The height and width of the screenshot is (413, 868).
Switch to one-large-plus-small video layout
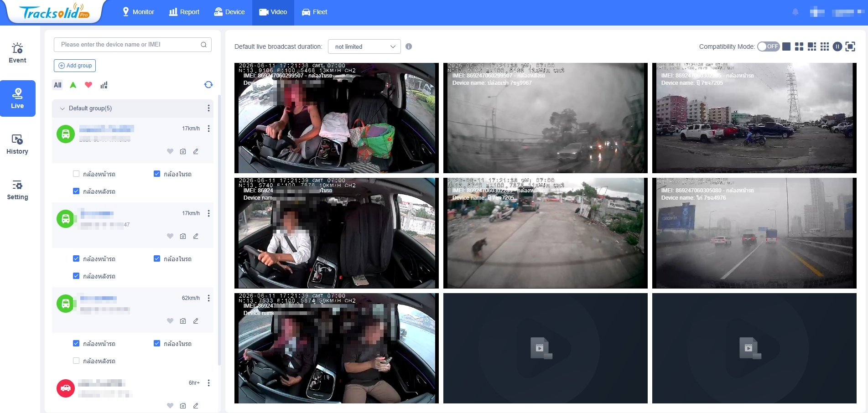point(812,46)
